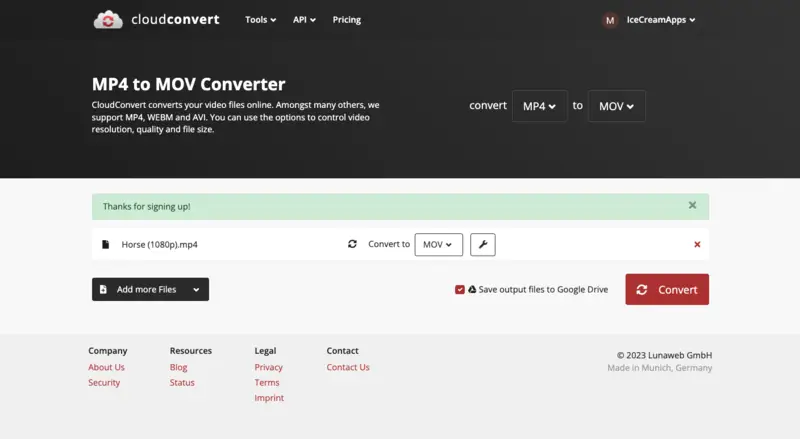Click the 'M' user avatar icon

tap(610, 20)
